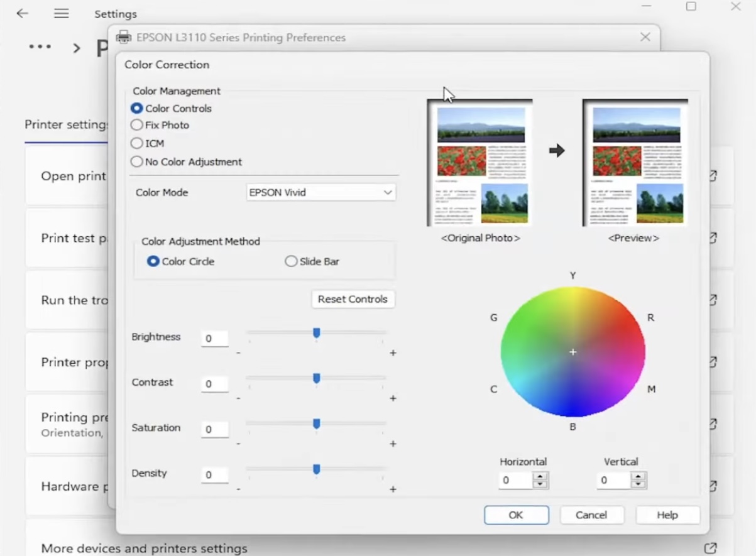Click the EPSON L3110 printer icon in title bar
This screenshot has width=756, height=556.
tap(124, 37)
